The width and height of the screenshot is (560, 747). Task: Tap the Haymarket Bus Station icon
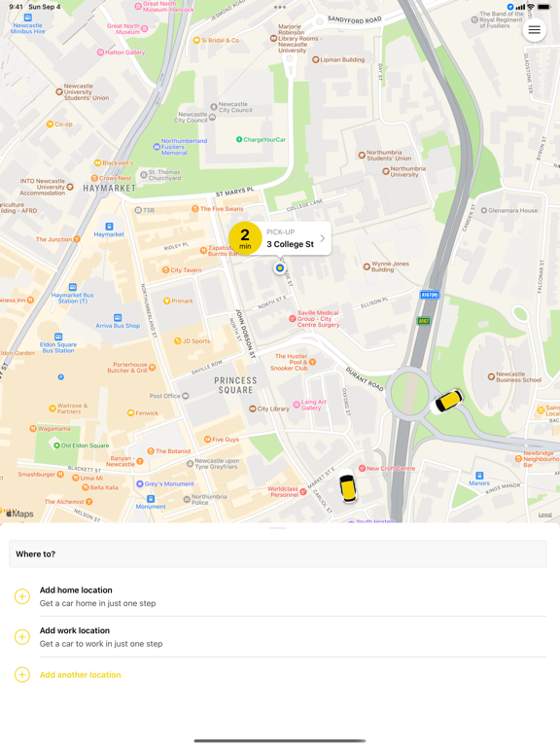[x=72, y=287]
